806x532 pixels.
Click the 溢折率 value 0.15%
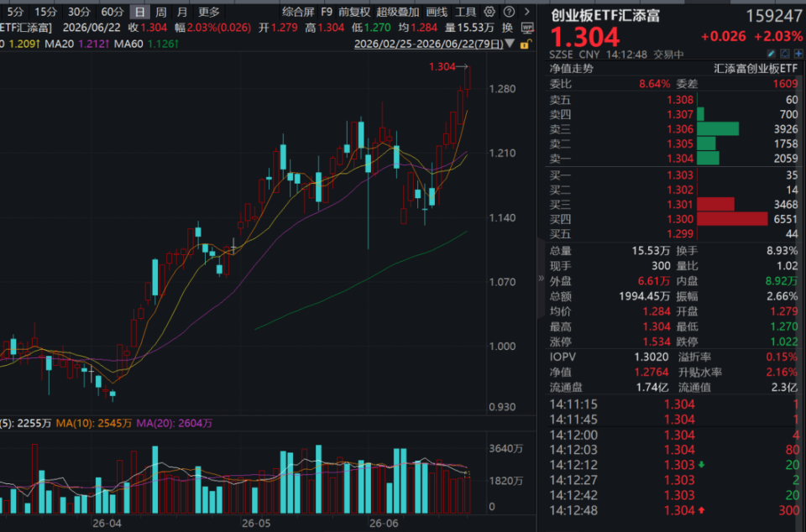[782, 357]
